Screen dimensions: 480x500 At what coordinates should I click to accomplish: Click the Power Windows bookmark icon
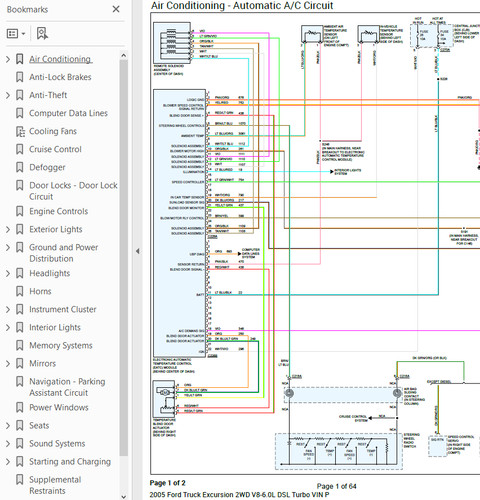pos(20,407)
